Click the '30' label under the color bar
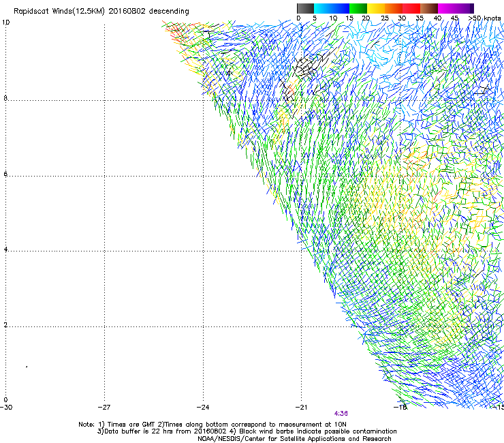Screen dimensions: 504x443 (x=402, y=18)
